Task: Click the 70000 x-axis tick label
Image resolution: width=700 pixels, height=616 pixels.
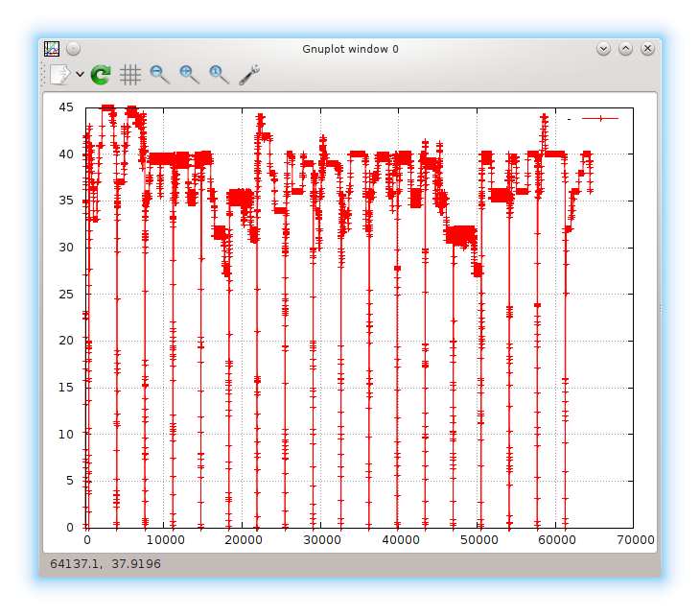Action: pos(633,540)
